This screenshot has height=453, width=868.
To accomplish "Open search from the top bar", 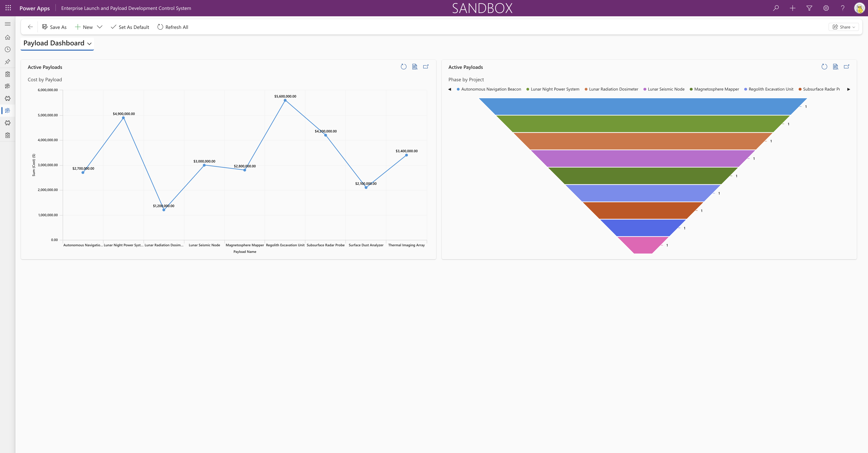I will tap(776, 8).
